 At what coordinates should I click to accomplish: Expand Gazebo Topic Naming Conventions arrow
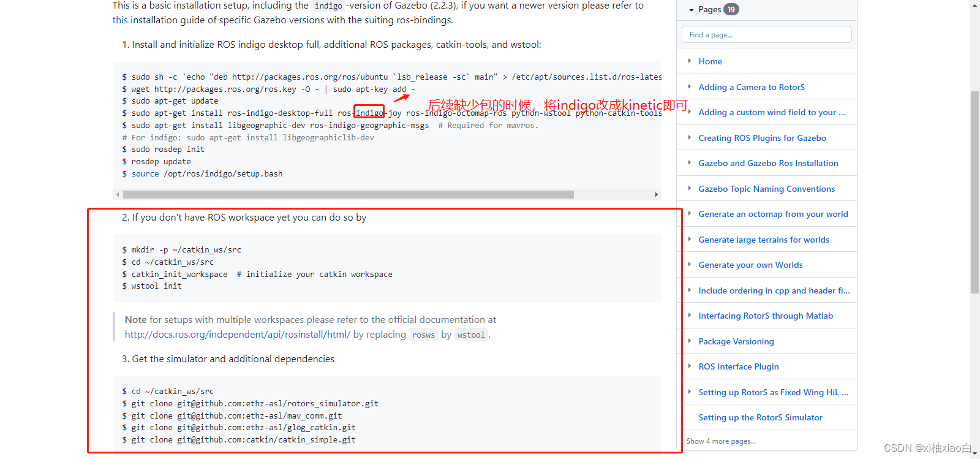[x=690, y=188]
